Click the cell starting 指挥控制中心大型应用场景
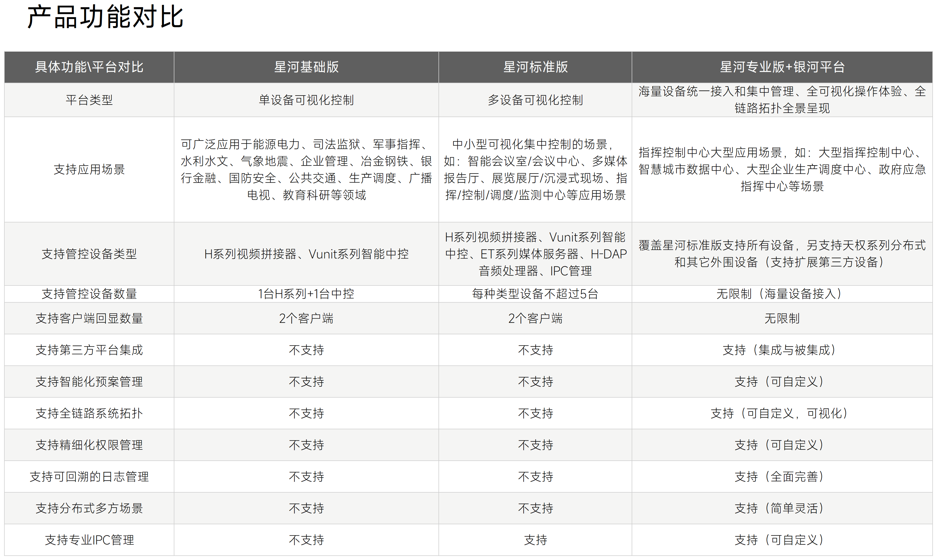 (x=782, y=169)
